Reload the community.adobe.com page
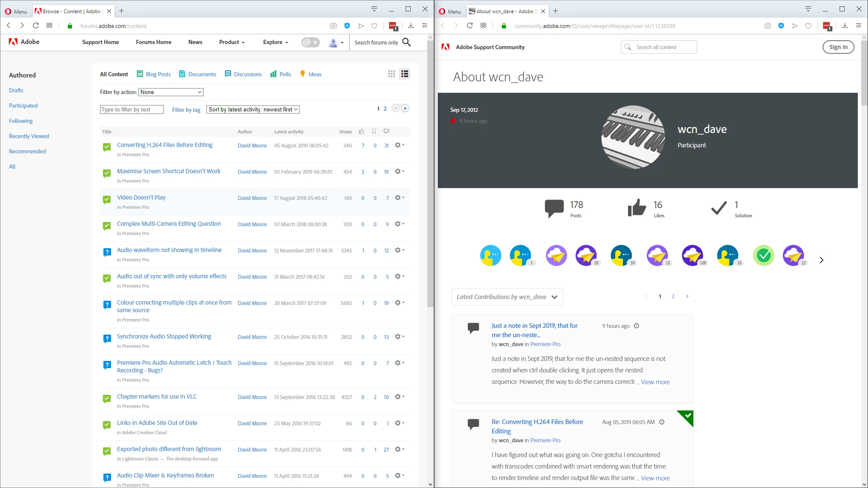Viewport: 868px width, 488px height. click(470, 26)
